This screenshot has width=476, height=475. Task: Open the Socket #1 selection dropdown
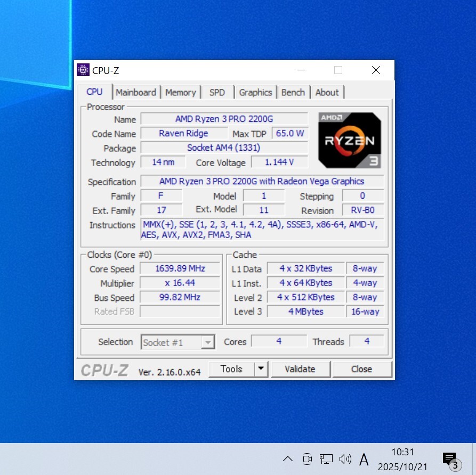(178, 342)
